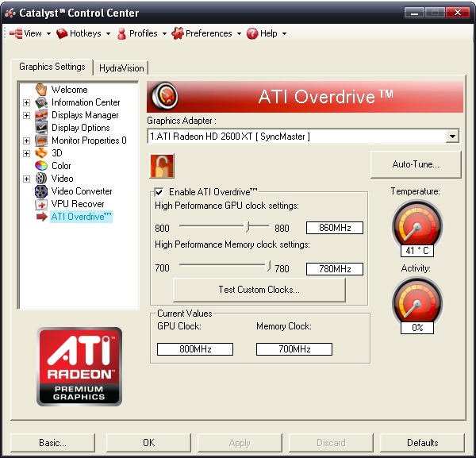The image size is (476, 458).
Task: Click the 0% activity readout
Action: [x=417, y=327]
